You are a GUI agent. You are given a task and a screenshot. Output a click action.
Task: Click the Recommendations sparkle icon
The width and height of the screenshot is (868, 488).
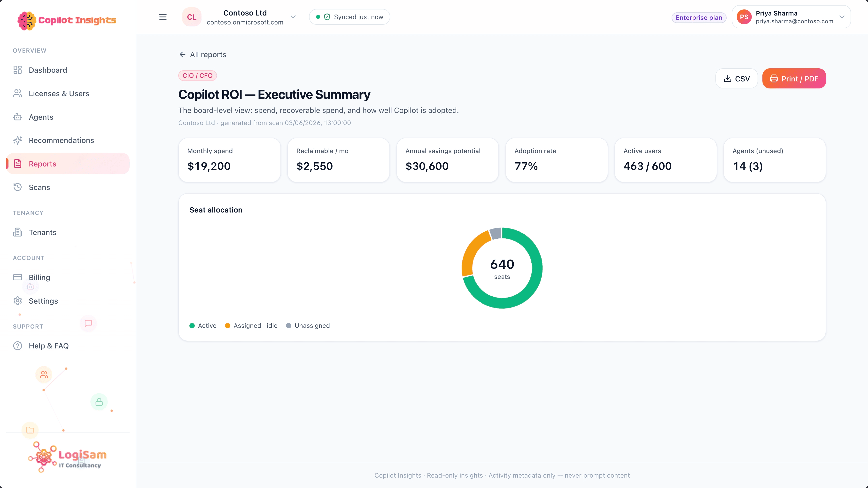(17, 140)
